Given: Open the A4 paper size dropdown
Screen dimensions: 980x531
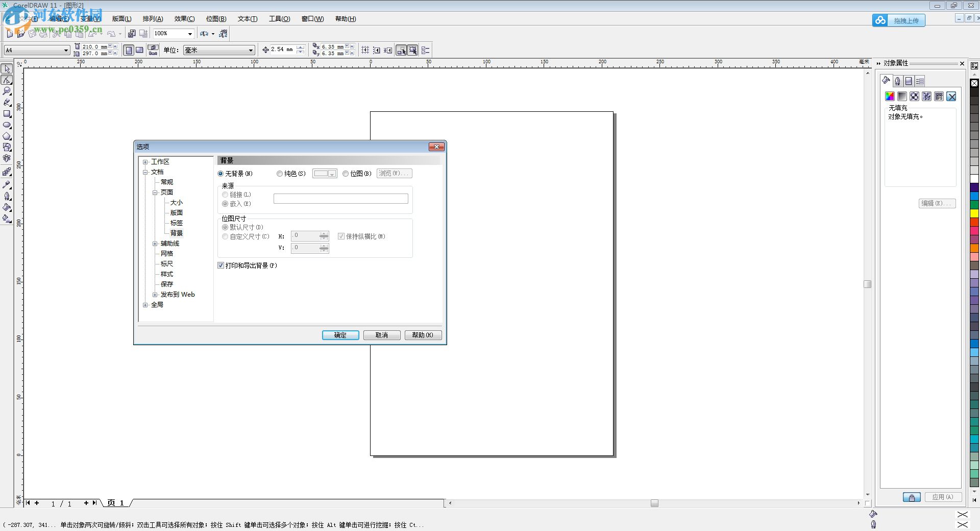Looking at the screenshot, I should click(66, 50).
